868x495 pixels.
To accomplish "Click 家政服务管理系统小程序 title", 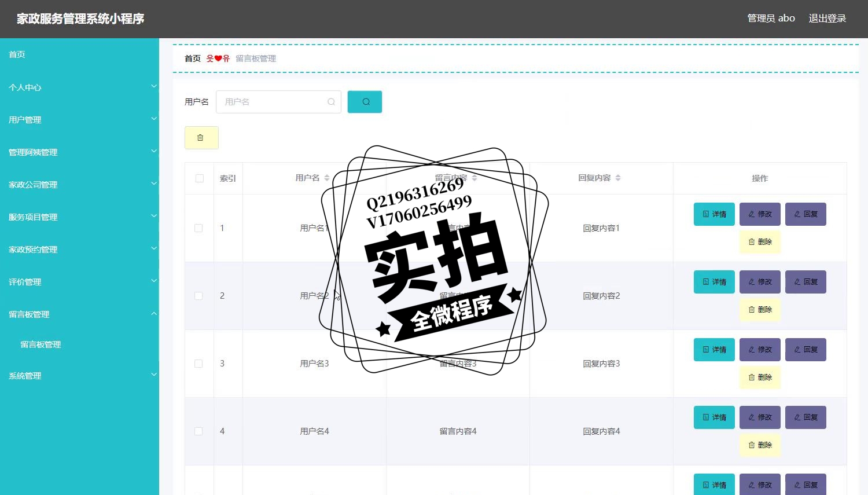I will (x=80, y=19).
